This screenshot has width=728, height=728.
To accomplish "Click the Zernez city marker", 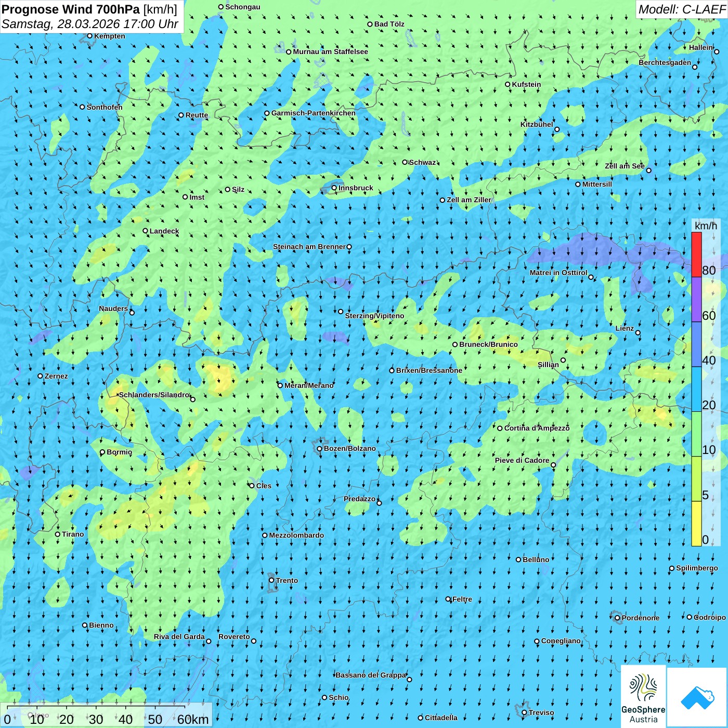I will [x=41, y=376].
